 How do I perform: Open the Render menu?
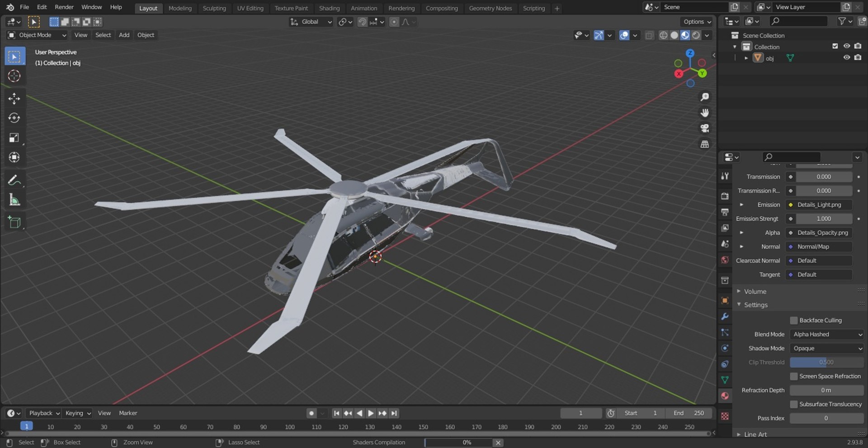(64, 7)
